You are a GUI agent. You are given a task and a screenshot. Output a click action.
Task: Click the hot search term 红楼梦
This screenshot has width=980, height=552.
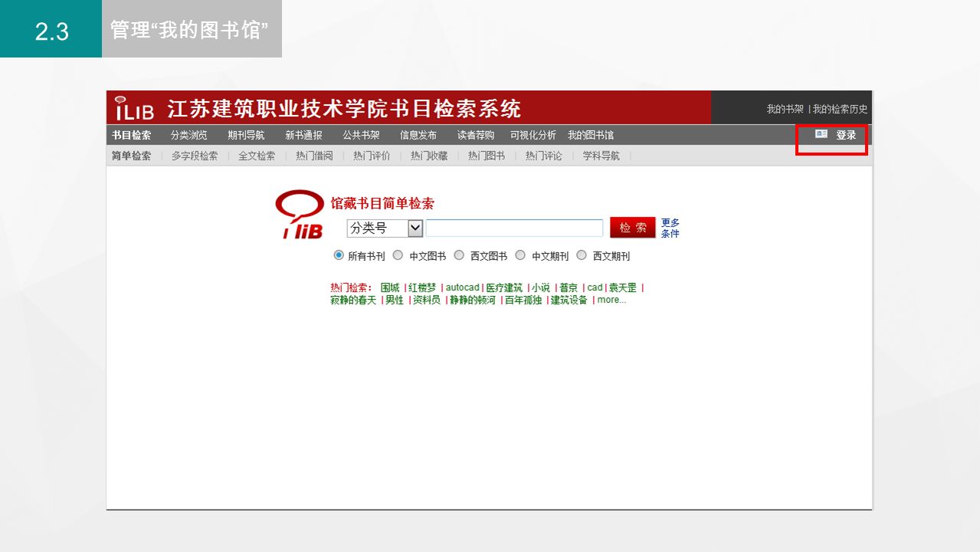422,288
